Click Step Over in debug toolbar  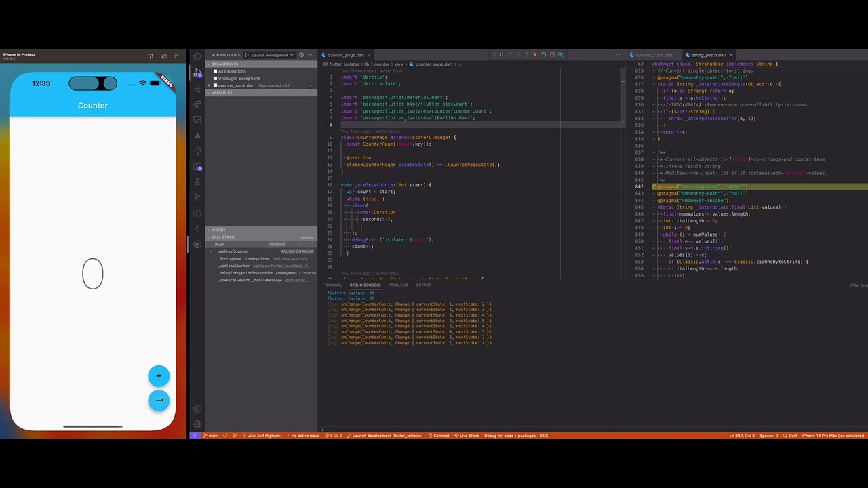pos(510,55)
